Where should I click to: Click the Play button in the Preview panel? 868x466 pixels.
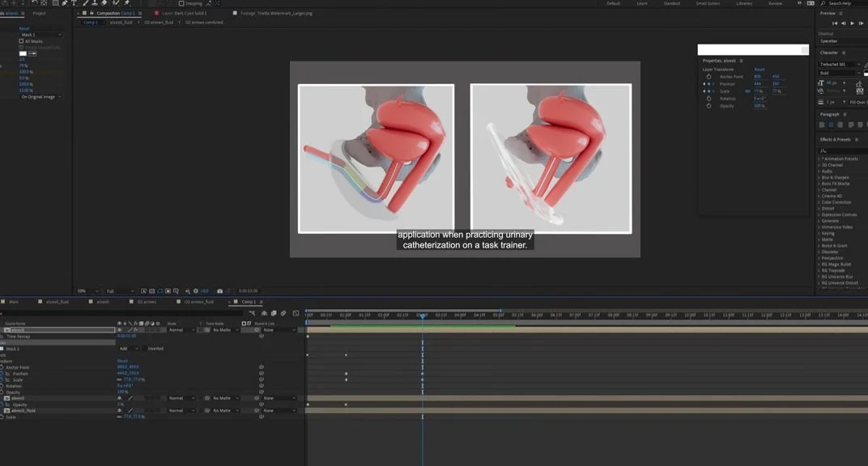[x=852, y=23]
